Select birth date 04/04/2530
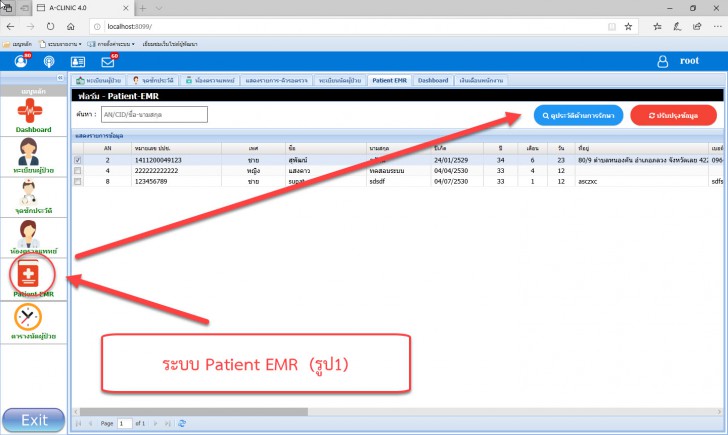 coord(457,170)
